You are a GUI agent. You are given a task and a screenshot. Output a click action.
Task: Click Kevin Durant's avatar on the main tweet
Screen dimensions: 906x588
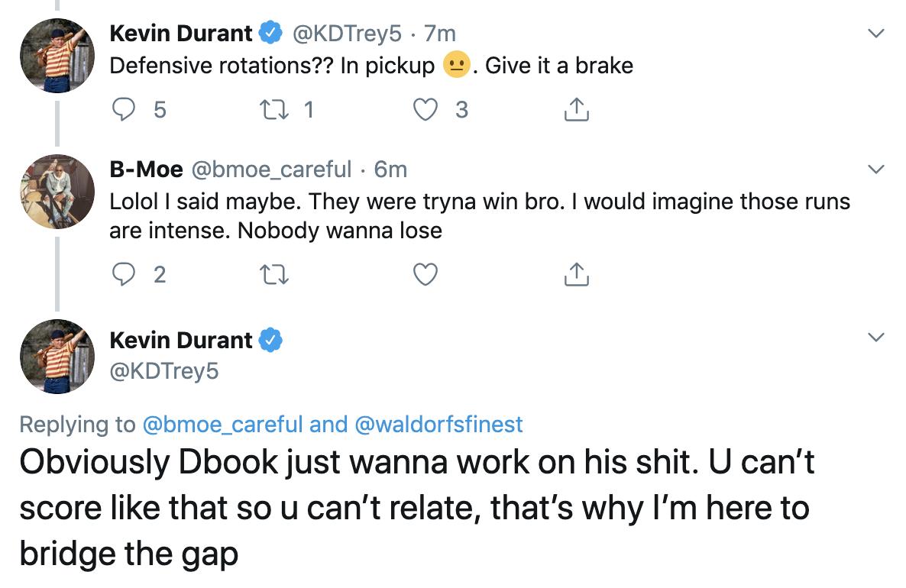click(x=57, y=357)
